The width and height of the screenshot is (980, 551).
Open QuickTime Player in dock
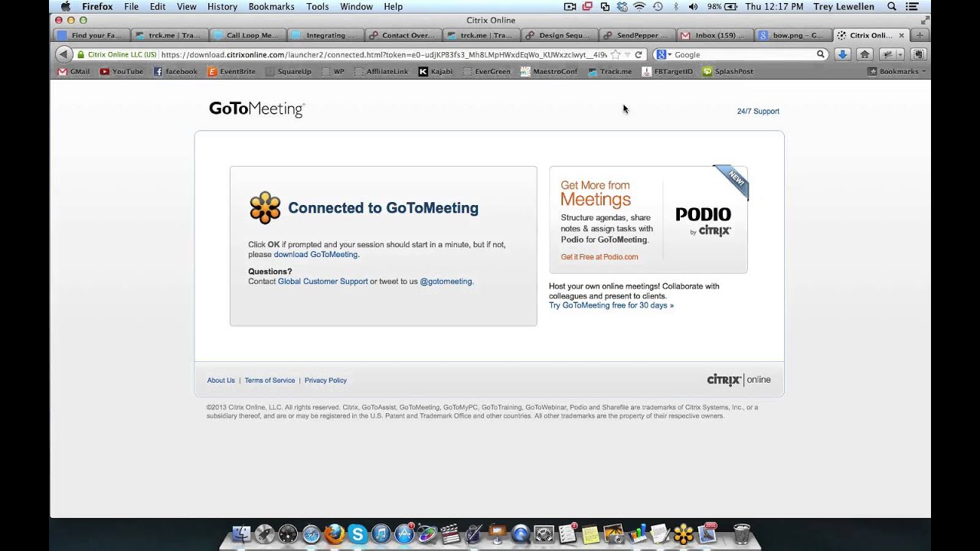coord(521,534)
